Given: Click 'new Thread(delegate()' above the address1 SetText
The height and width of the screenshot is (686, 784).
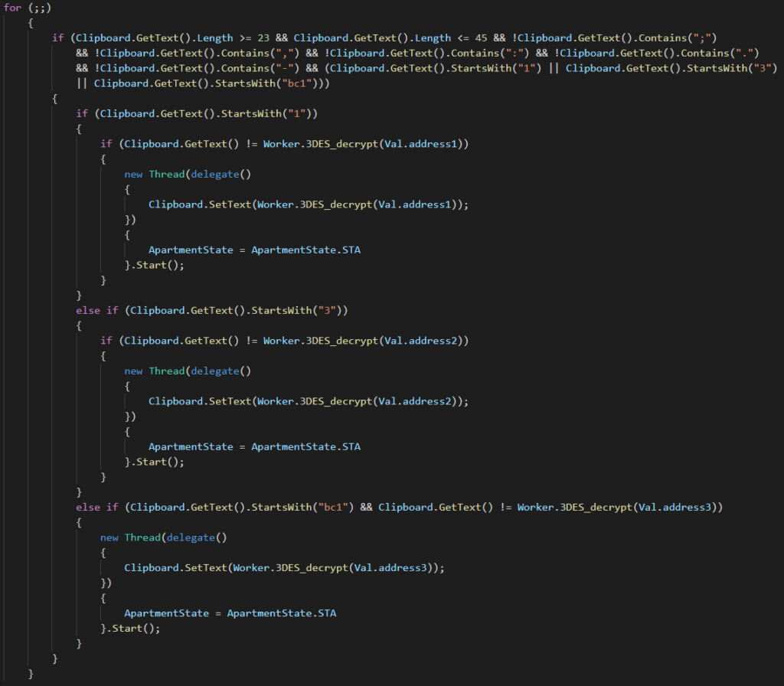Looking at the screenshot, I should pyautogui.click(x=188, y=174).
